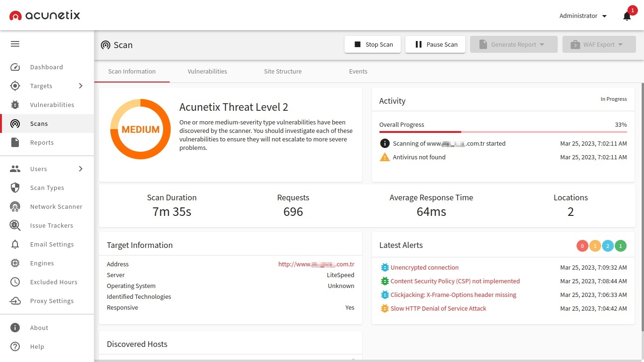The image size is (644, 362).
Task: Click bug icon next to Content Security Policy alert
Action: click(x=385, y=281)
